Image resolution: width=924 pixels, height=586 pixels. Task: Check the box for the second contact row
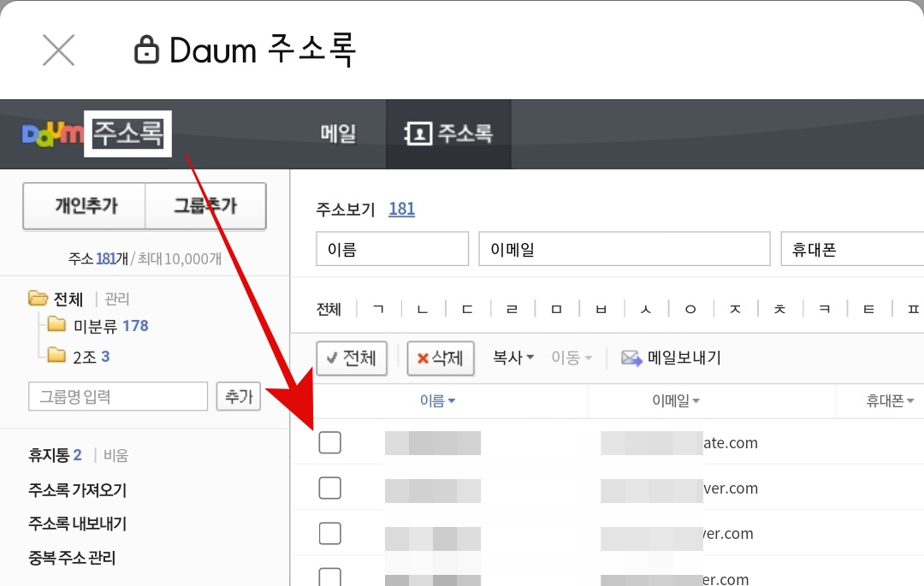(330, 488)
